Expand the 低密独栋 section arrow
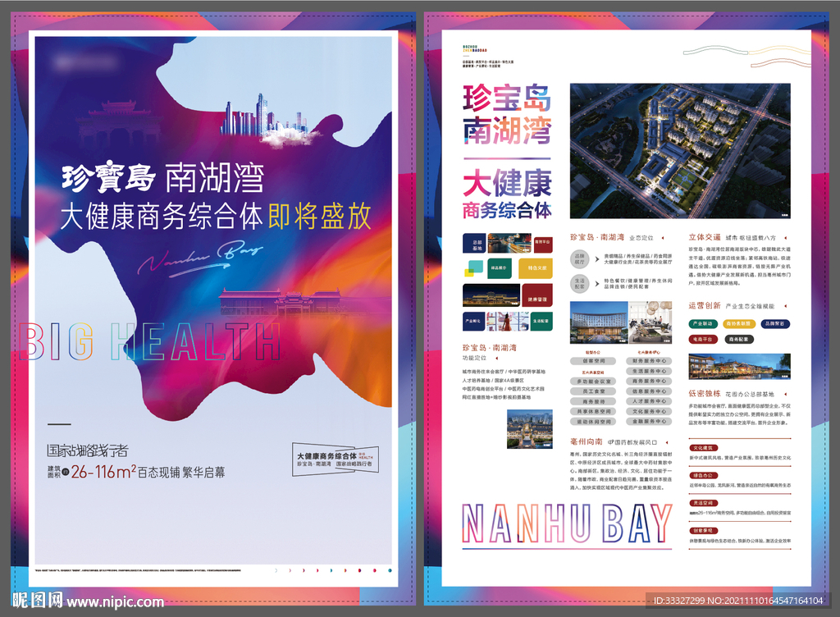840x617 pixels. (x=787, y=393)
